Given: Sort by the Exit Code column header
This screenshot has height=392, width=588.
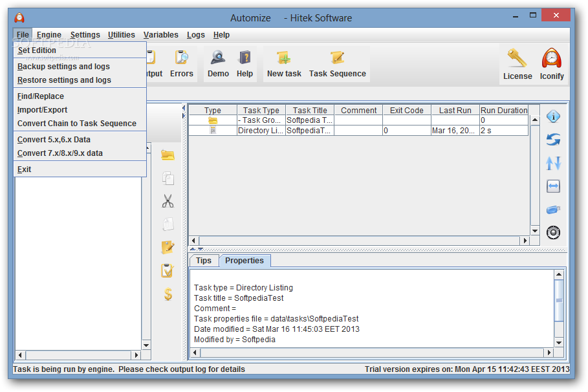Looking at the screenshot, I should [x=406, y=110].
